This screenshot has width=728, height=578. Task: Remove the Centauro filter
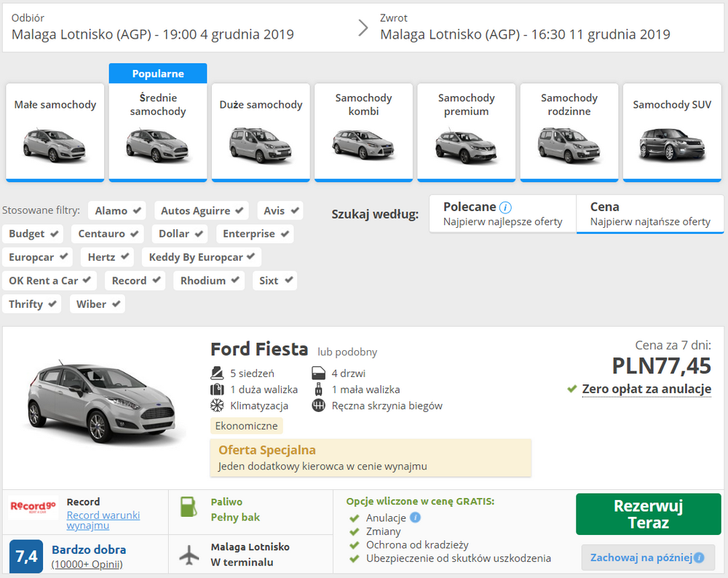click(x=108, y=234)
